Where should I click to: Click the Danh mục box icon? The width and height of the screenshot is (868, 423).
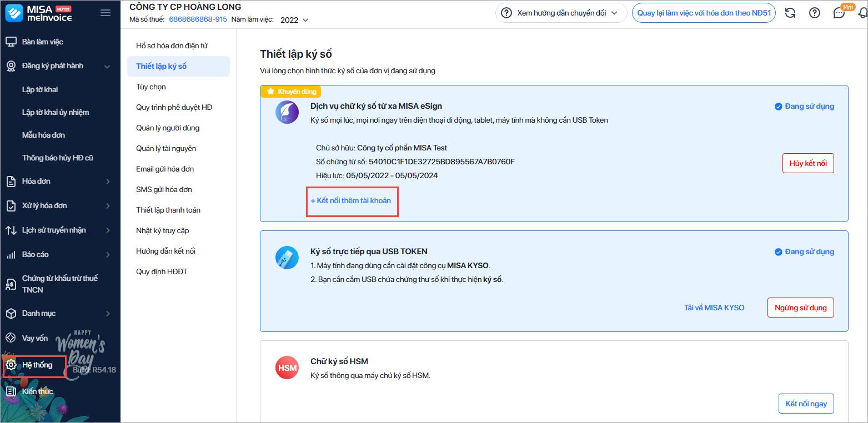tap(11, 314)
